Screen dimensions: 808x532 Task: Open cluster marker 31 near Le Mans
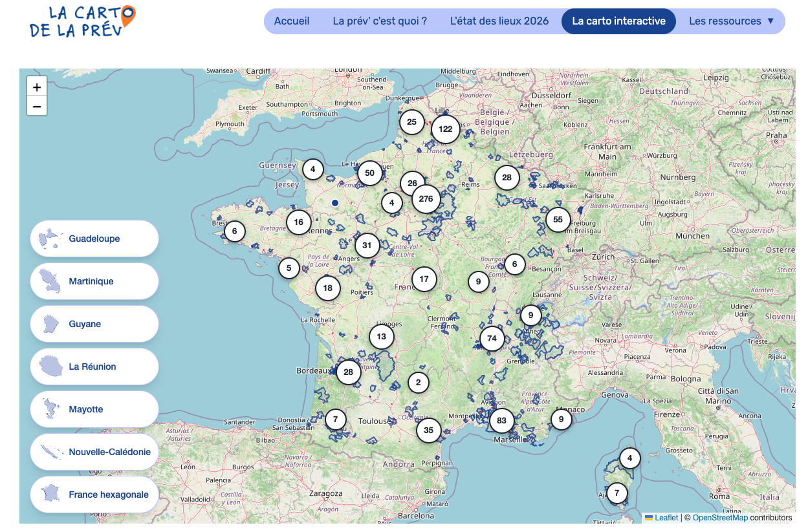pos(367,246)
